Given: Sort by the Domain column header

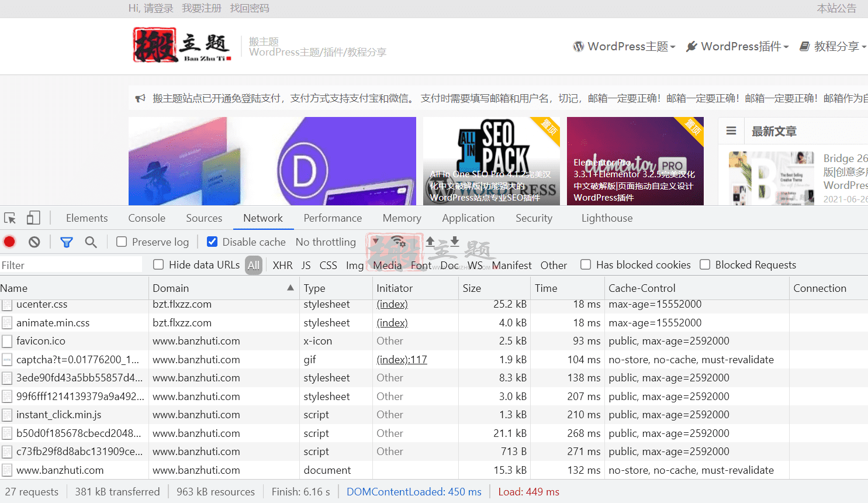Looking at the screenshot, I should coord(223,288).
